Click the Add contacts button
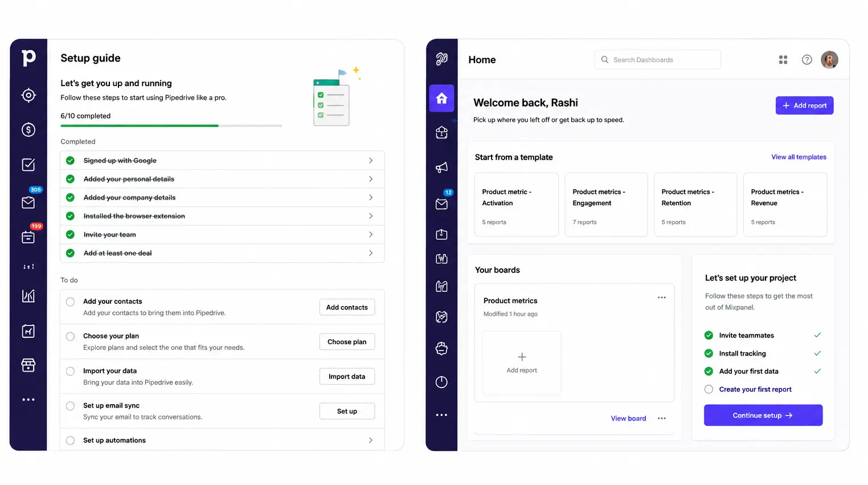Image resolution: width=868 pixels, height=485 pixels. (x=347, y=307)
